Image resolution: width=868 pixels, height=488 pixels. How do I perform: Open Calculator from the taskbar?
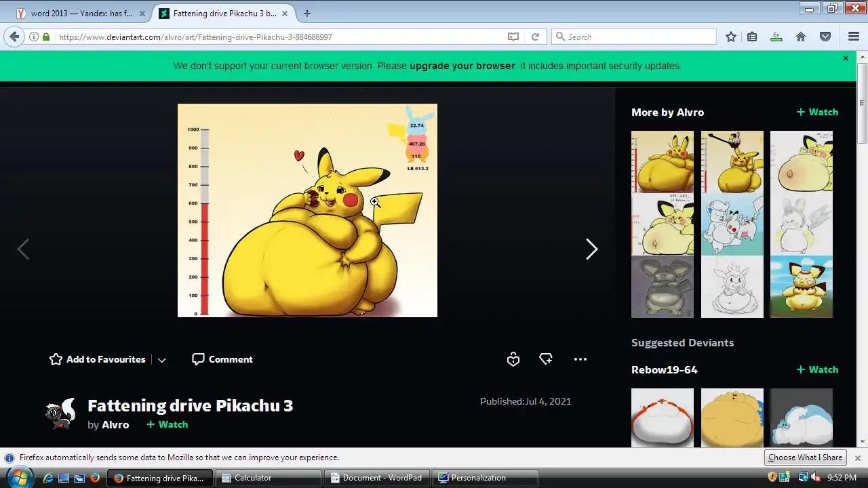point(269,478)
